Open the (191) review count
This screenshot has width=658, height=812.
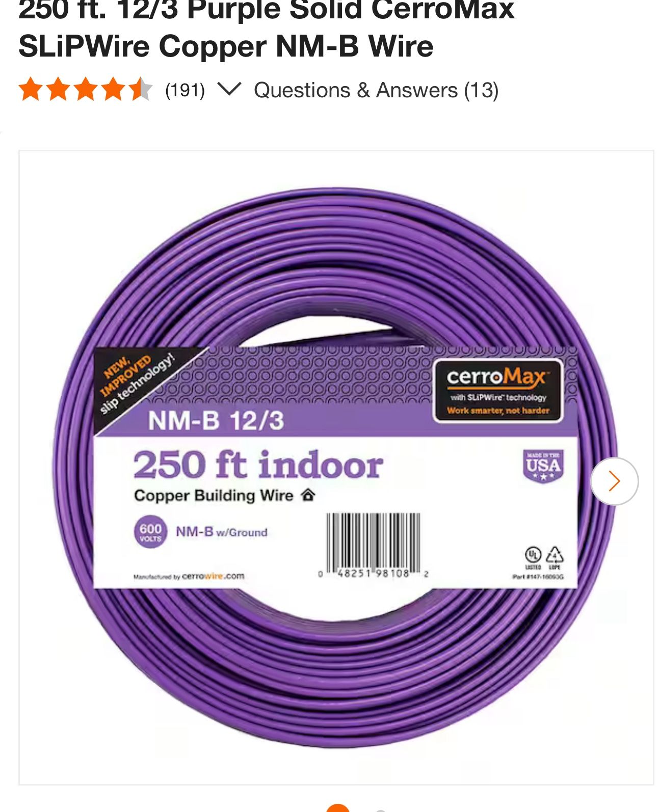[x=185, y=90]
